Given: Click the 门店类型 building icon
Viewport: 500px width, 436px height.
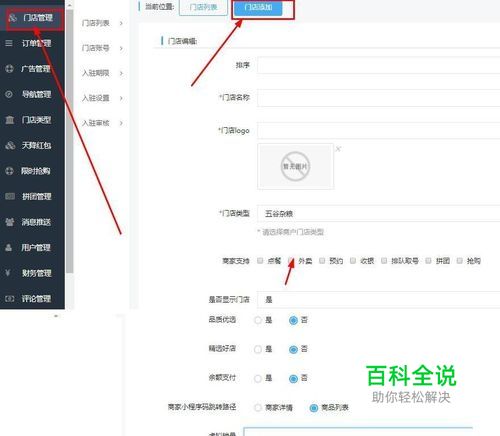Looking at the screenshot, I should pyautogui.click(x=10, y=120).
